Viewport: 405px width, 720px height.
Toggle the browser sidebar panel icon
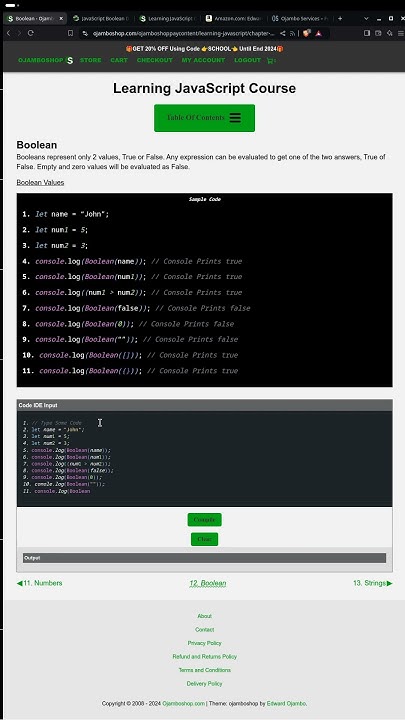pos(367,33)
